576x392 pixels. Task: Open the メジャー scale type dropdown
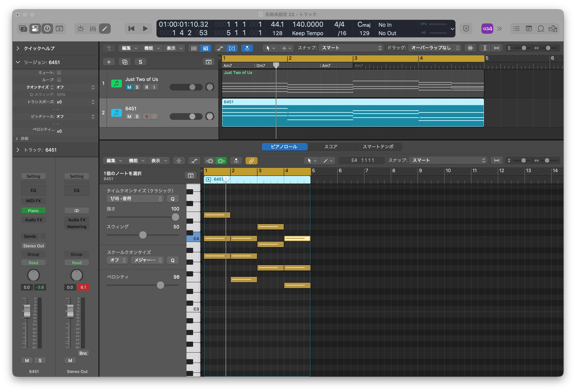(x=147, y=260)
